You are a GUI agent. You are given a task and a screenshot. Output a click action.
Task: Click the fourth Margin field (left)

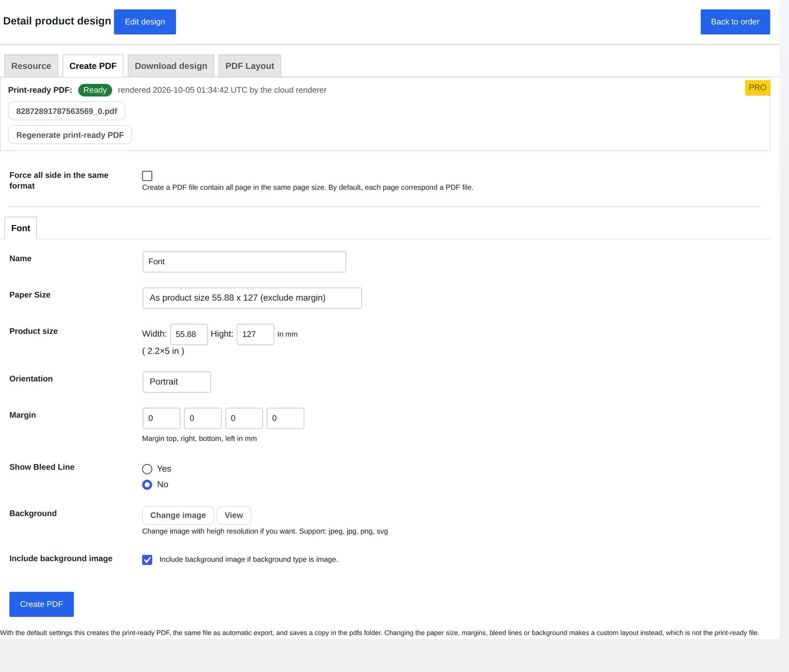(x=286, y=418)
